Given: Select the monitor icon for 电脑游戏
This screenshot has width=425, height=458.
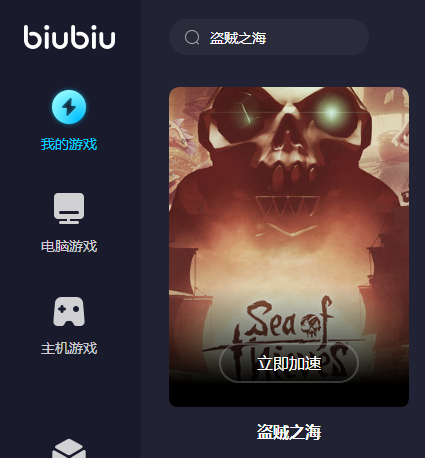Looking at the screenshot, I should point(69,208).
